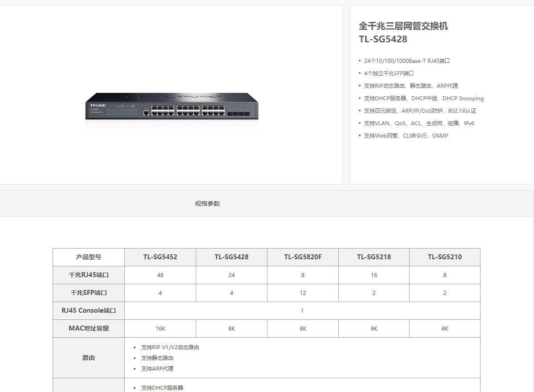Click the MAC地址容量 row label
Image resolution: width=534 pixels, height=392 pixels.
pyautogui.click(x=89, y=328)
